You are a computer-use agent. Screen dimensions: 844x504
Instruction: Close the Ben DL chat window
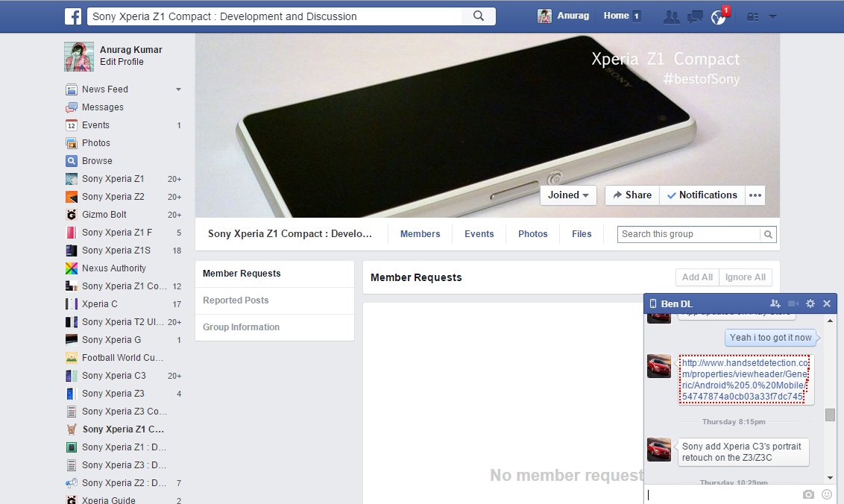(827, 303)
